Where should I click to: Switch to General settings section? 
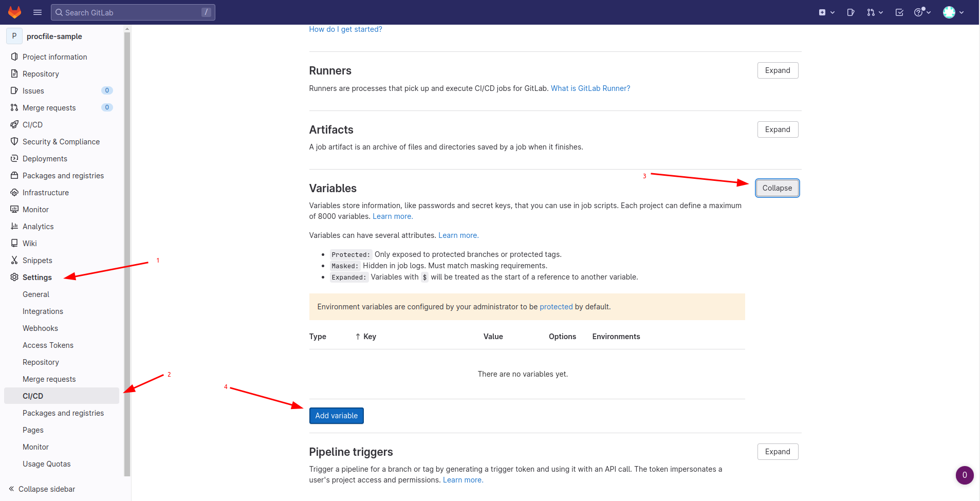click(x=35, y=294)
